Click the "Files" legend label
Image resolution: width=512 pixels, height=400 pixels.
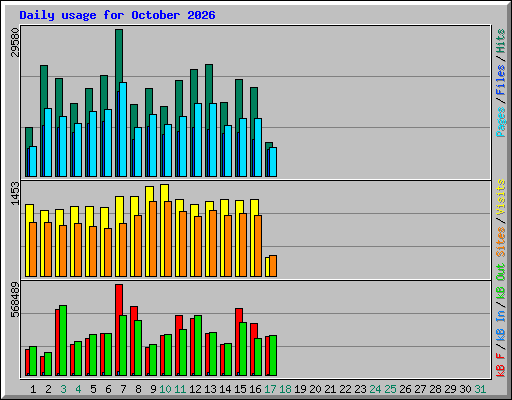click(500, 80)
